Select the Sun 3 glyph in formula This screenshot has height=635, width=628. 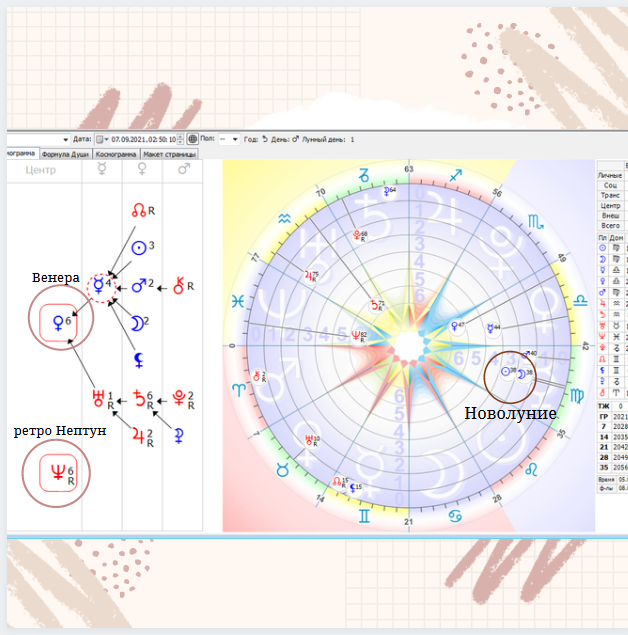(x=143, y=247)
